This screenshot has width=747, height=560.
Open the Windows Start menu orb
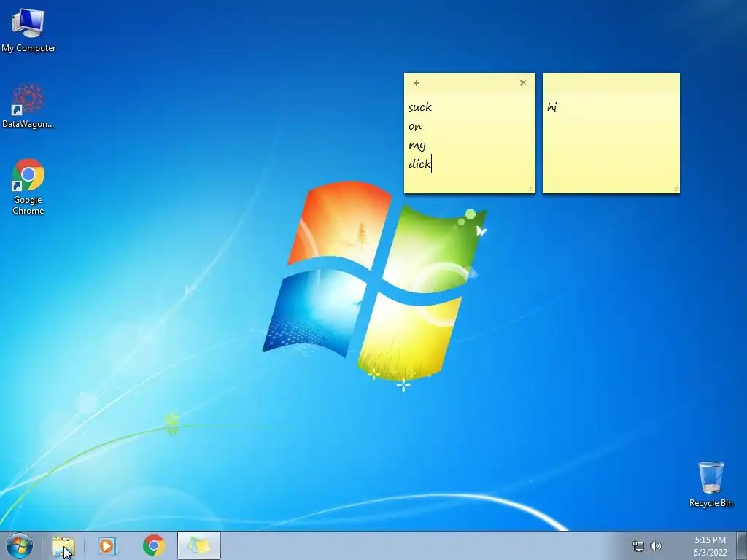[20, 545]
